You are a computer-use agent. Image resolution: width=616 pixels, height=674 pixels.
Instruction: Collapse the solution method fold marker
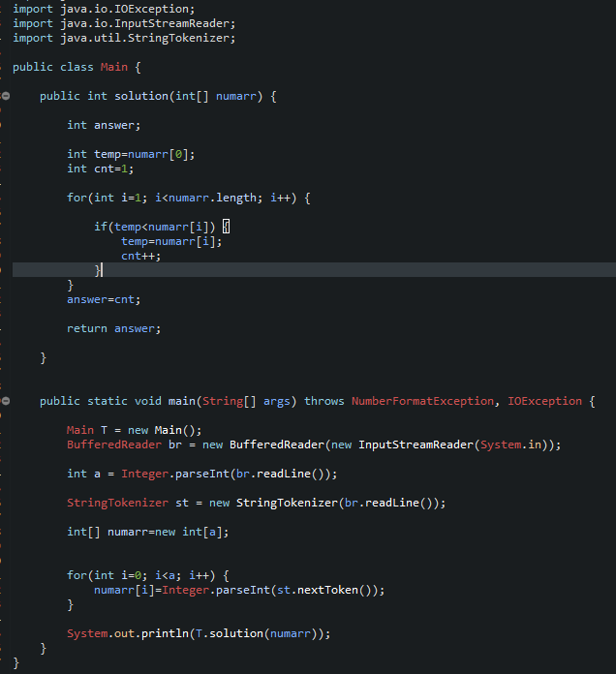[x=6, y=96]
